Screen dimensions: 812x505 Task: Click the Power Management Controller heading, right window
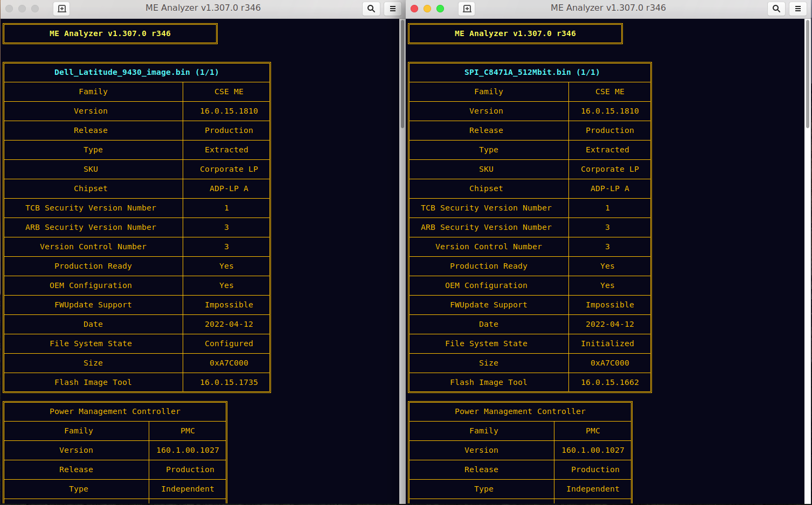pos(520,411)
